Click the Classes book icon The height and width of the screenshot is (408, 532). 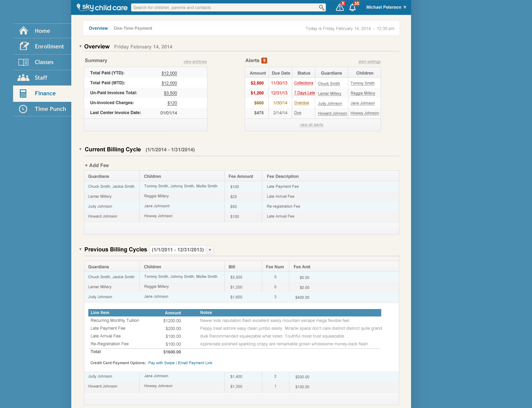[x=23, y=62]
